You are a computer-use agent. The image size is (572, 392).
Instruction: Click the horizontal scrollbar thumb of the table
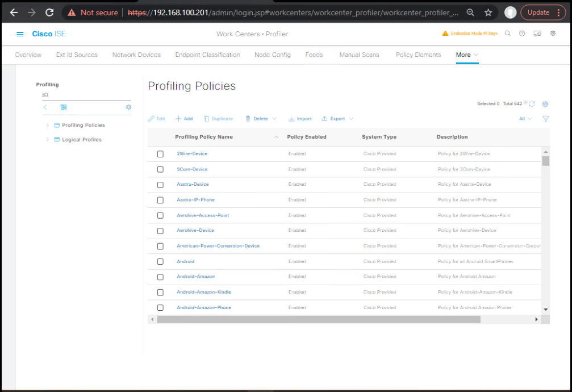coord(319,319)
